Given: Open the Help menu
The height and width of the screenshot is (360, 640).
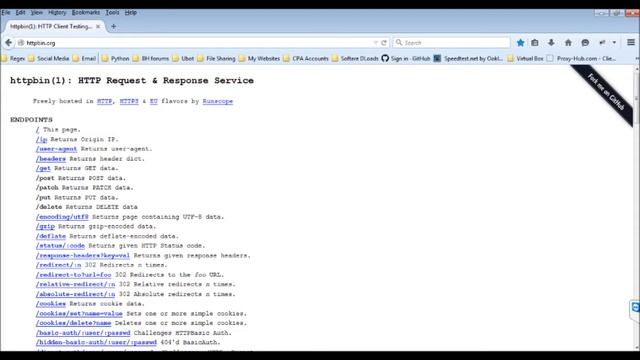Looking at the screenshot, I should (x=131, y=13).
